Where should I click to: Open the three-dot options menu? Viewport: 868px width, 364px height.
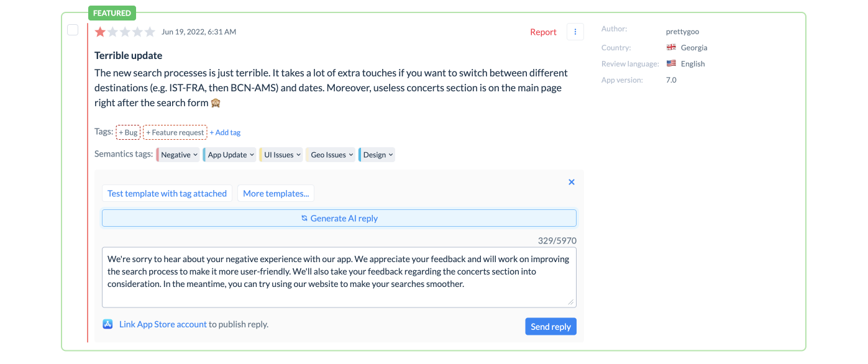tap(575, 31)
